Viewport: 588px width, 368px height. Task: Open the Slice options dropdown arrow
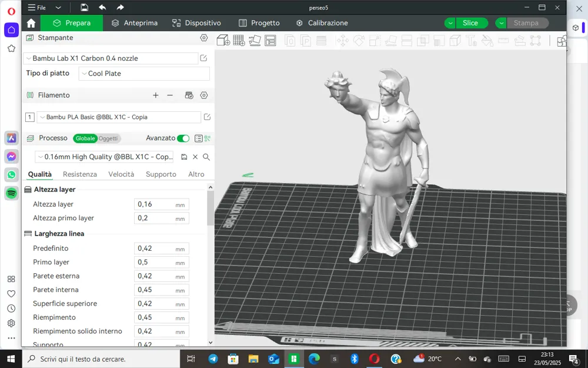pos(450,23)
